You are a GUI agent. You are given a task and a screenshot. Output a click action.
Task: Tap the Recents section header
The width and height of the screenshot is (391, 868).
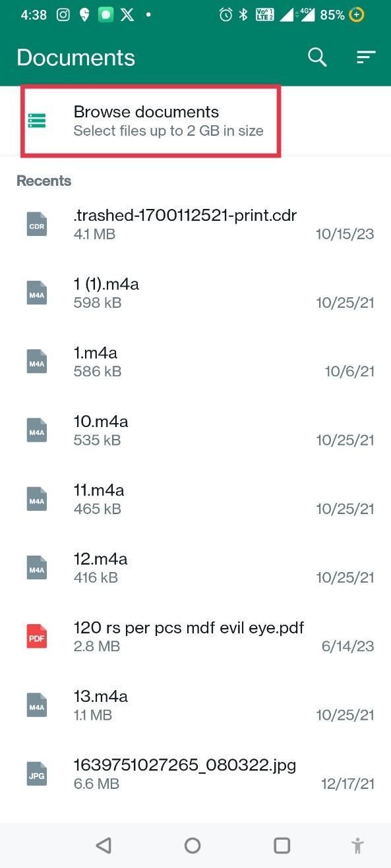44,181
